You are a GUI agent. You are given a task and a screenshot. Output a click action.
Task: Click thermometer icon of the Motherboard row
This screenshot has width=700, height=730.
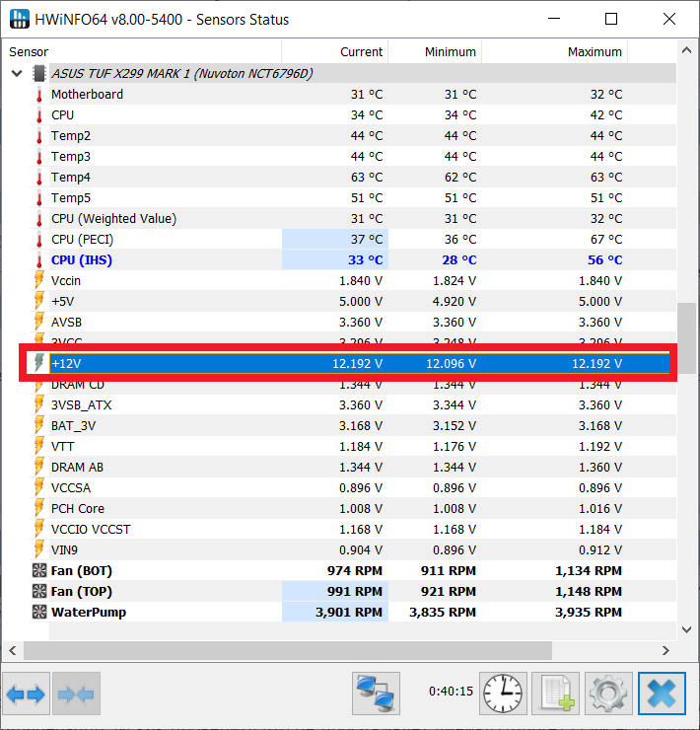(39, 95)
